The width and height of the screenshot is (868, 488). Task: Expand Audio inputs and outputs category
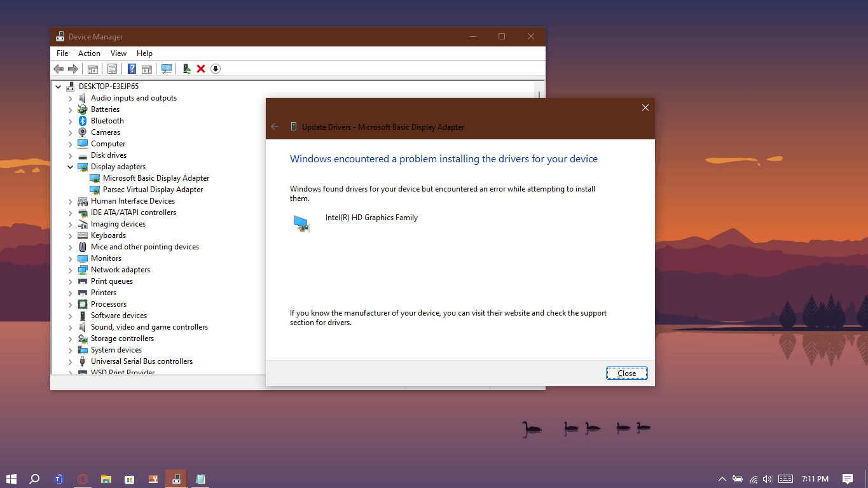click(x=71, y=98)
